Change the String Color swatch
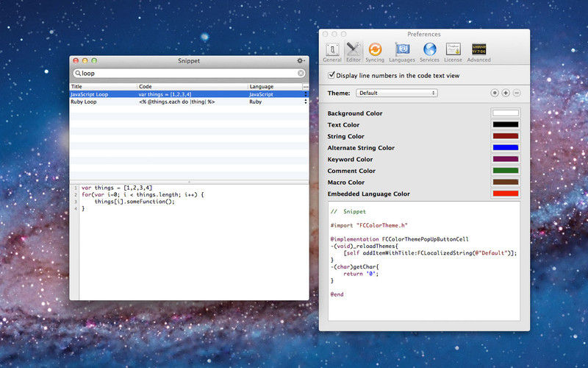The width and height of the screenshot is (588, 368). [506, 136]
